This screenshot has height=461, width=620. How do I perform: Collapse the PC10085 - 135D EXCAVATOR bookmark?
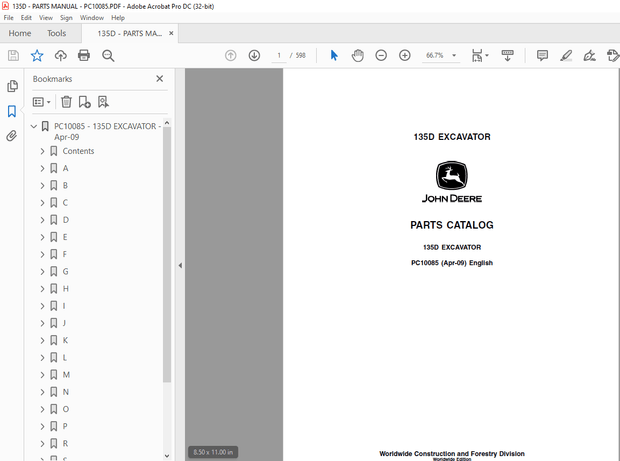[34, 127]
